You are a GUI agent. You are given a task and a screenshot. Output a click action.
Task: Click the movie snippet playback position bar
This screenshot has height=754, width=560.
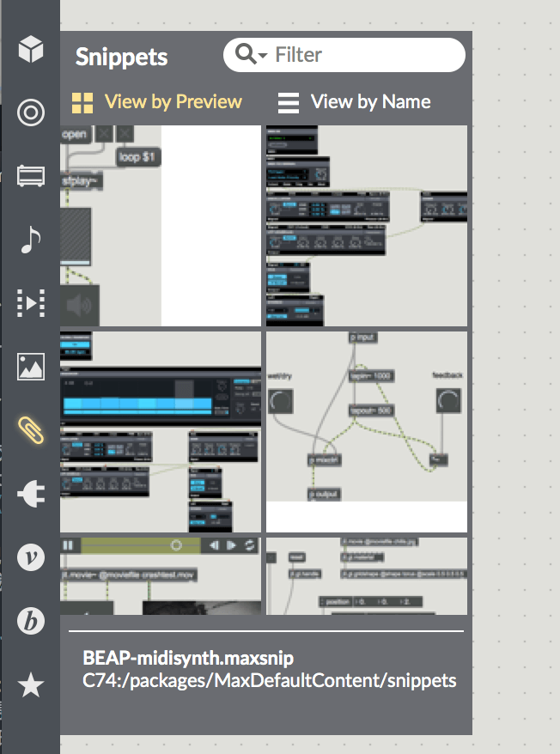tap(140, 545)
